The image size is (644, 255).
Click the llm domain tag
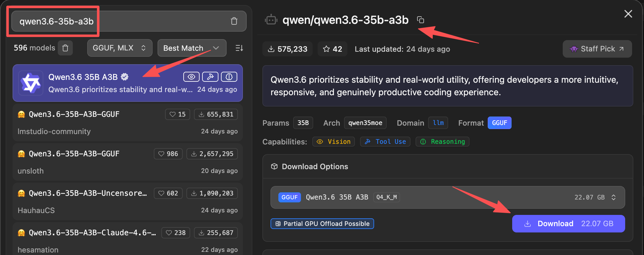(x=438, y=123)
